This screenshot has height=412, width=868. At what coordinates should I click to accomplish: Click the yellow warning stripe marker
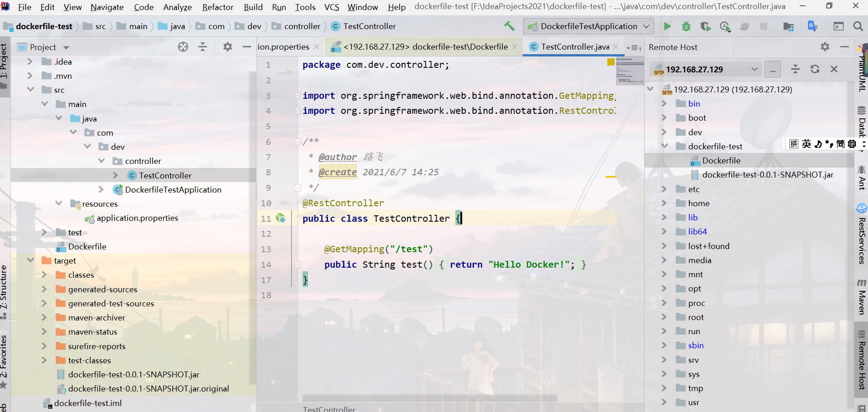(611, 177)
